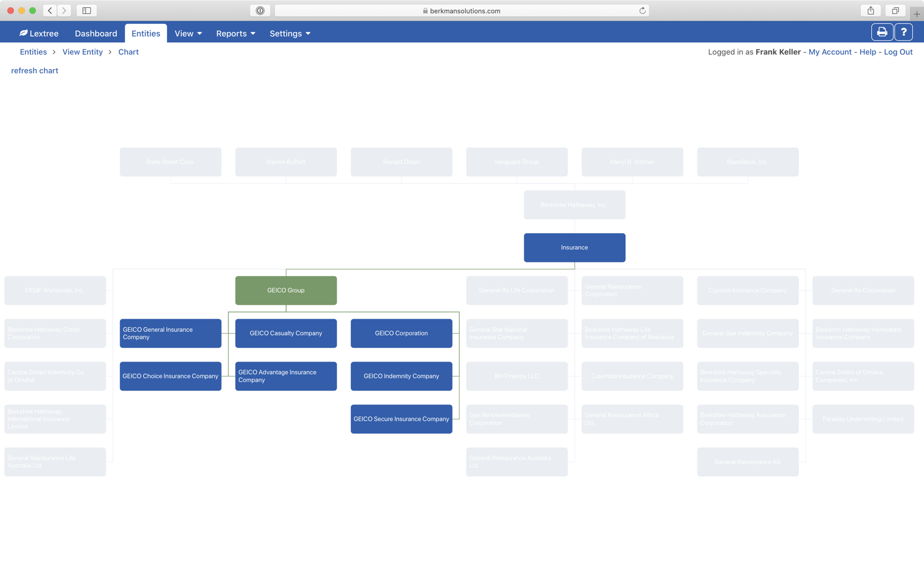Add a new tab with plus icon
The width and height of the screenshot is (924, 565).
pyautogui.click(x=917, y=13)
